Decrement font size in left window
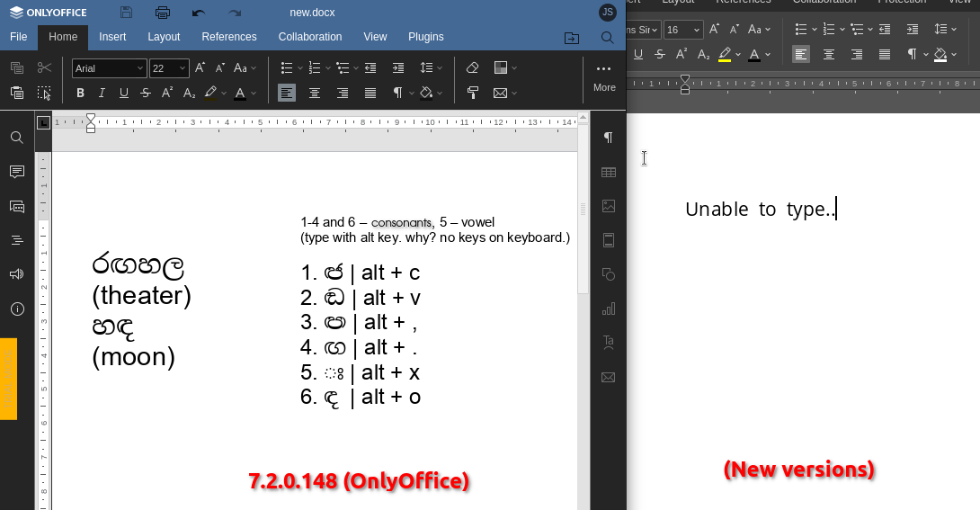 point(220,67)
